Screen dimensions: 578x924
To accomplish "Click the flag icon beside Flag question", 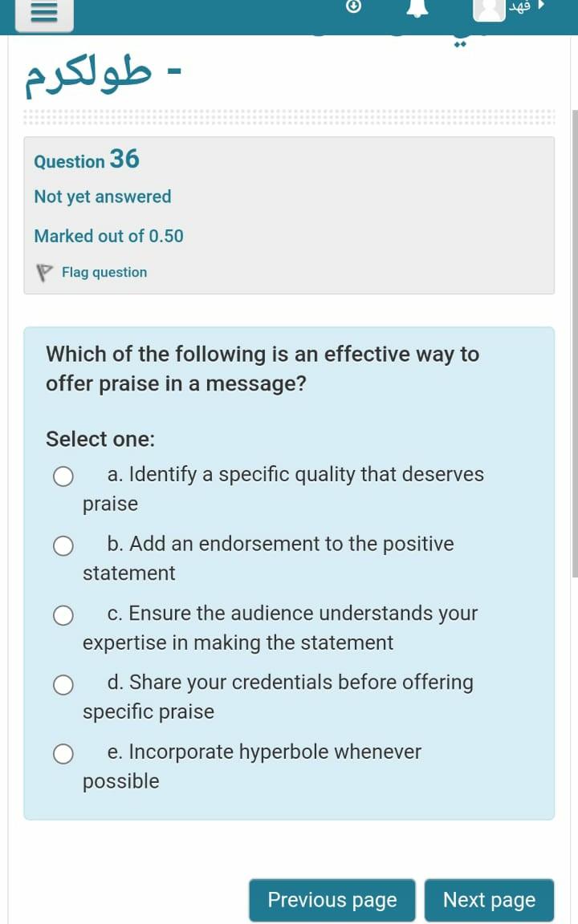I will (x=43, y=272).
